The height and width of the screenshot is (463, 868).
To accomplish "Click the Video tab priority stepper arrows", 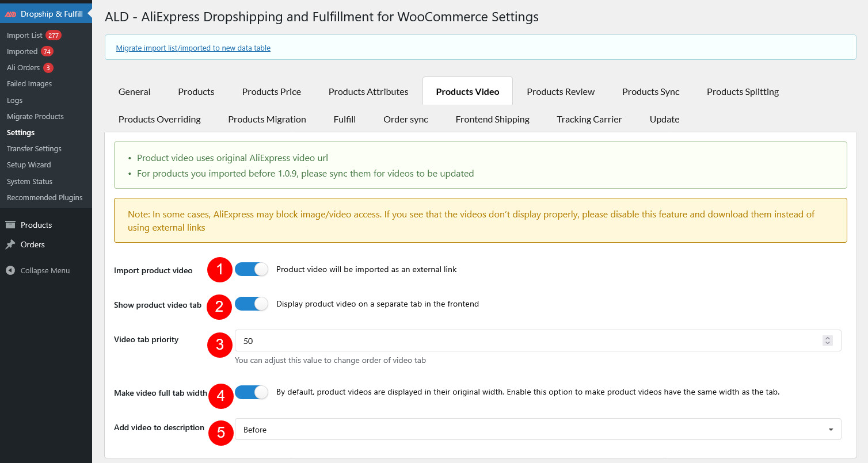I will pyautogui.click(x=827, y=340).
